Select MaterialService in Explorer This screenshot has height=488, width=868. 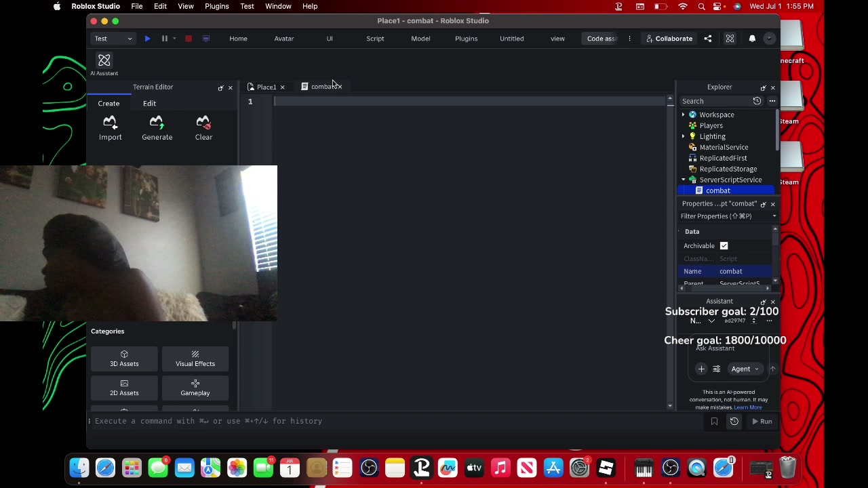click(x=724, y=147)
